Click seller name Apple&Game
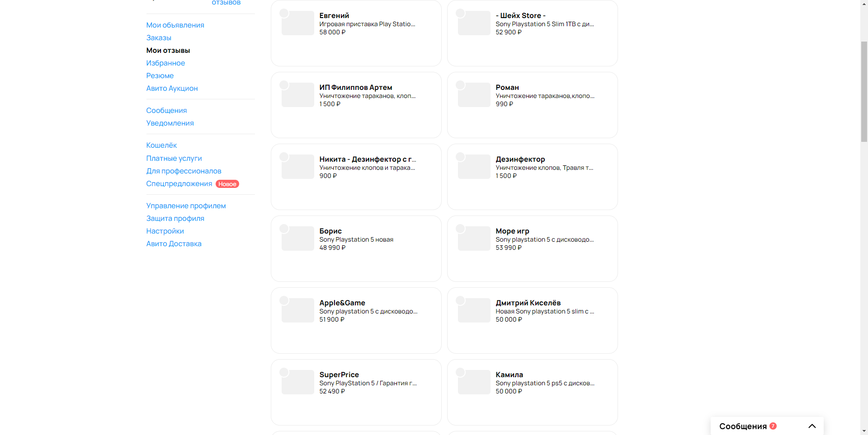Screen dimensions: 868x435 (x=342, y=303)
